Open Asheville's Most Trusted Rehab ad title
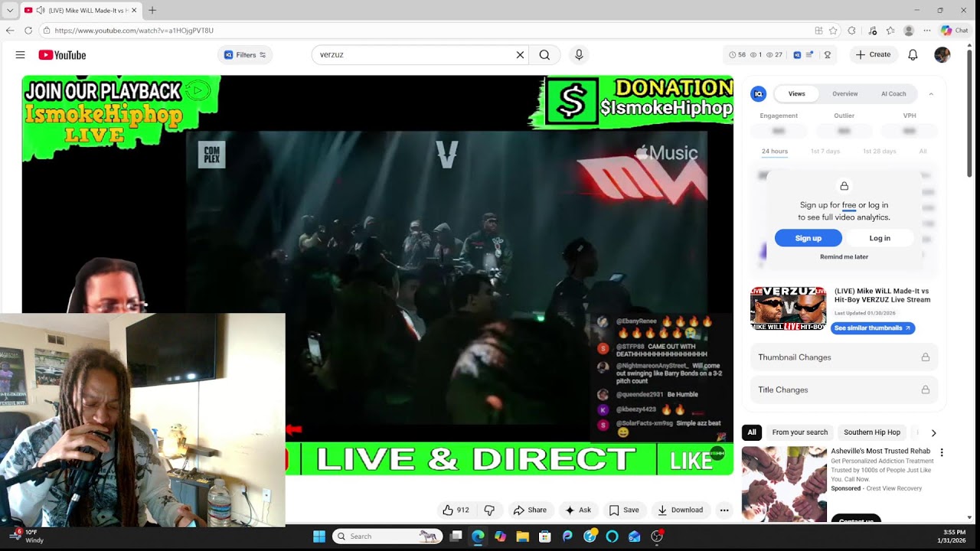Image resolution: width=980 pixels, height=551 pixels. point(880,452)
